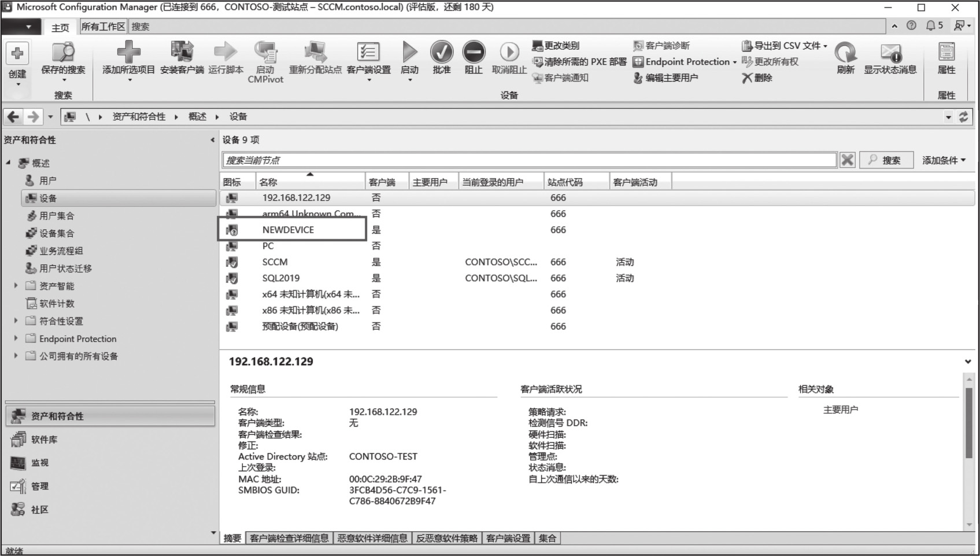This screenshot has width=980, height=556.
Task: Sort by the Name (名称) column header
Action: (x=310, y=182)
